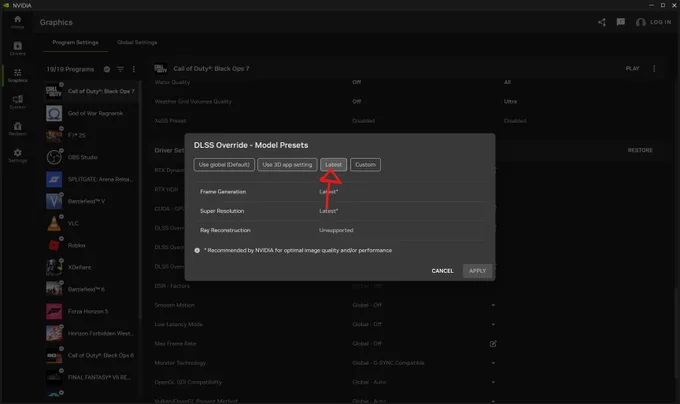Image resolution: width=680 pixels, height=404 pixels.
Task: Click Ray Reconstruction Unsupported row
Action: pyautogui.click(x=340, y=230)
